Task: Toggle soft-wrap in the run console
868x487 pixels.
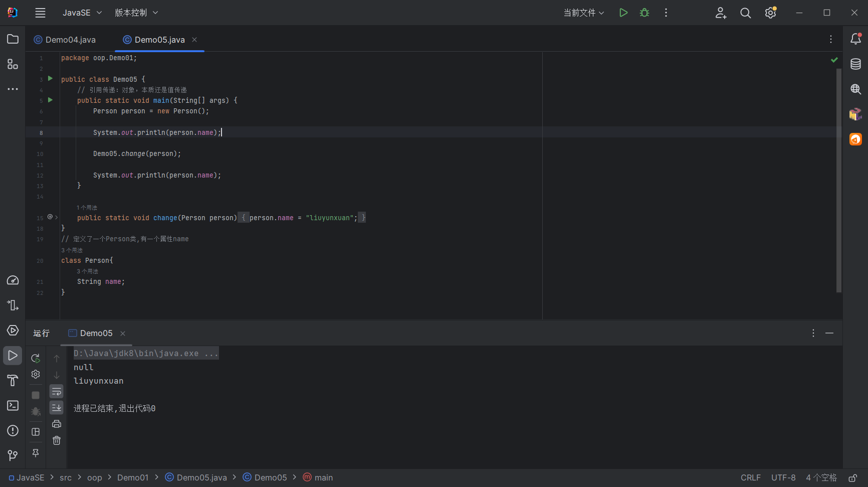Action: pyautogui.click(x=57, y=392)
